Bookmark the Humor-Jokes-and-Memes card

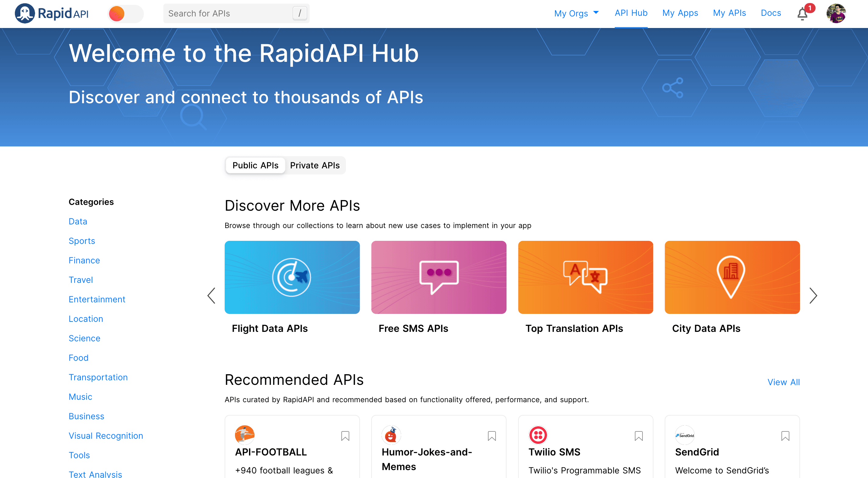492,436
